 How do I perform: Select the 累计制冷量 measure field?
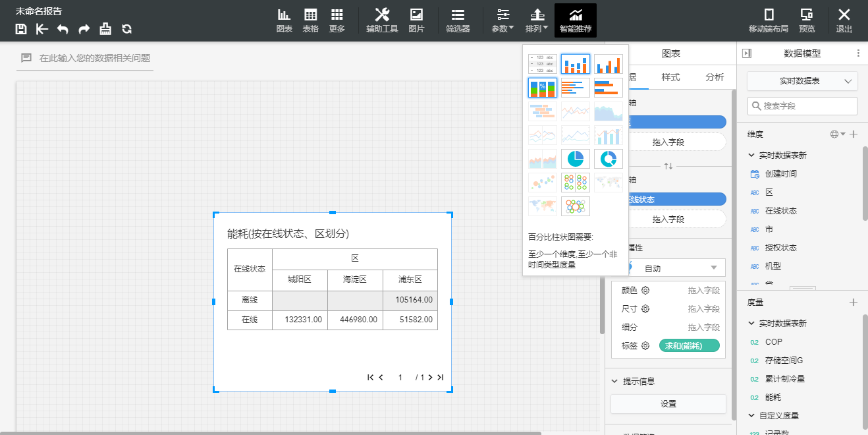(x=785, y=379)
